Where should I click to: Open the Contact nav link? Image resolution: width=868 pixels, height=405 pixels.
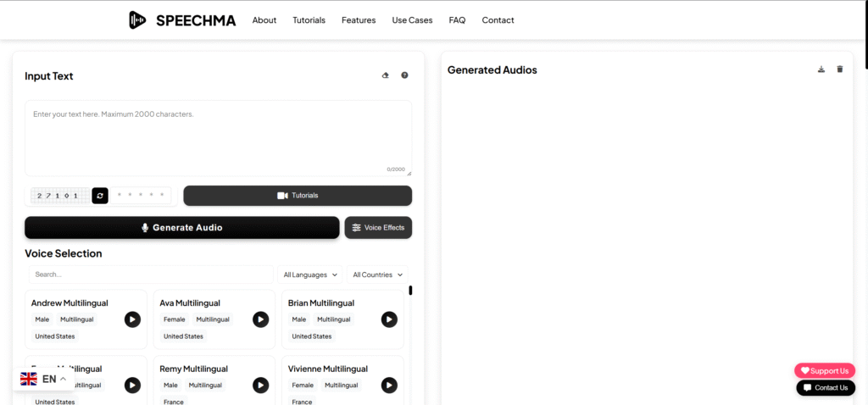pos(498,20)
